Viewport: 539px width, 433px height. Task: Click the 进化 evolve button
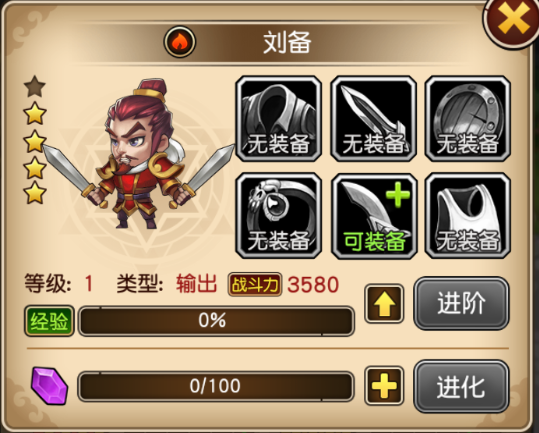click(461, 386)
